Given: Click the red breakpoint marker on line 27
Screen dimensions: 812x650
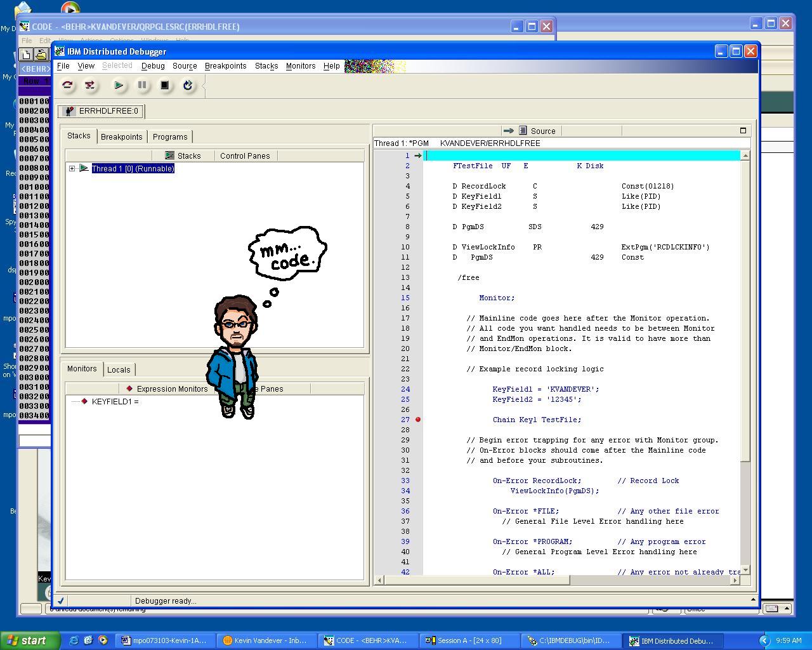Looking at the screenshot, I should tap(417, 420).
